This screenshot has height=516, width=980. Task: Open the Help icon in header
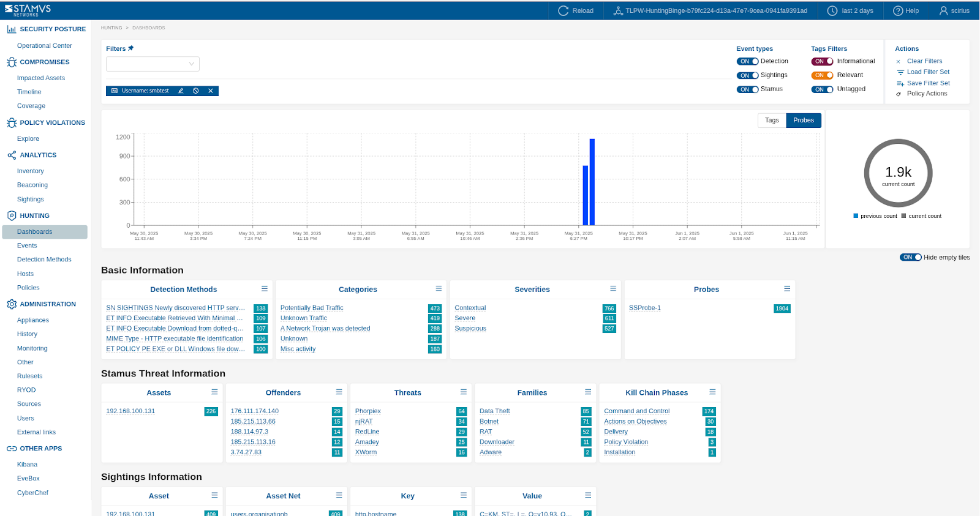coord(898,10)
